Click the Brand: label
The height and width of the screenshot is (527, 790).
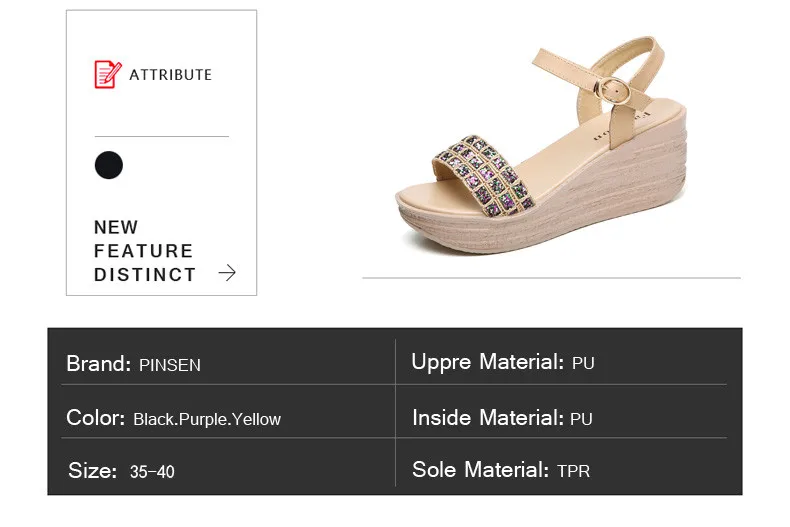click(99, 364)
